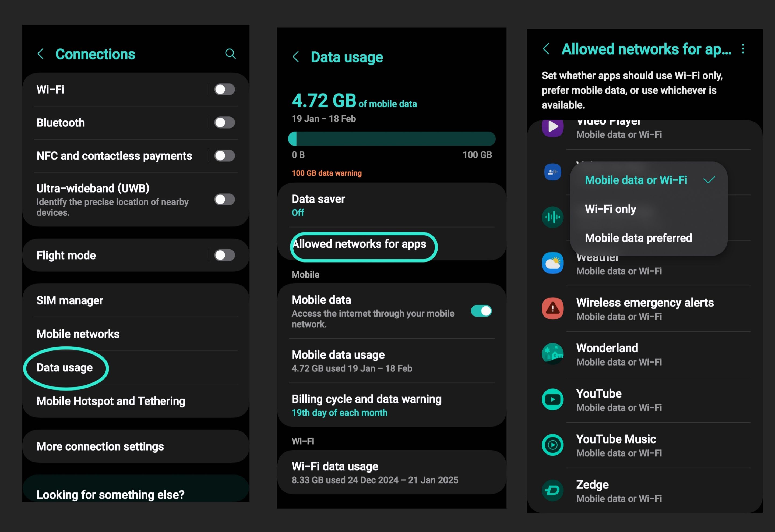Disable the Mobile data toggle
775x532 pixels.
coord(481,311)
